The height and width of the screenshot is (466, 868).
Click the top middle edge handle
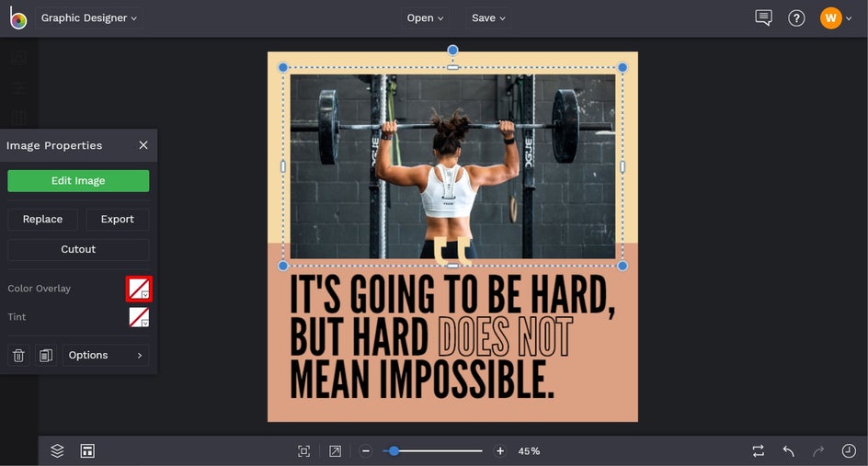(452, 67)
